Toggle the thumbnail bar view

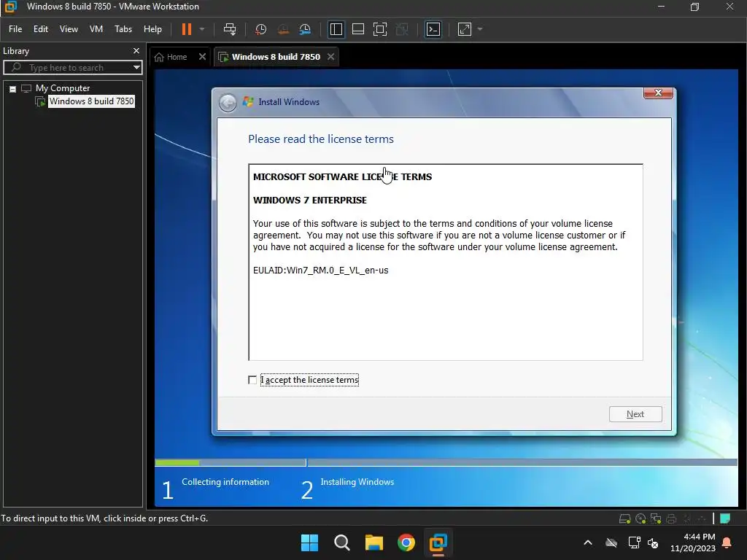pyautogui.click(x=357, y=29)
